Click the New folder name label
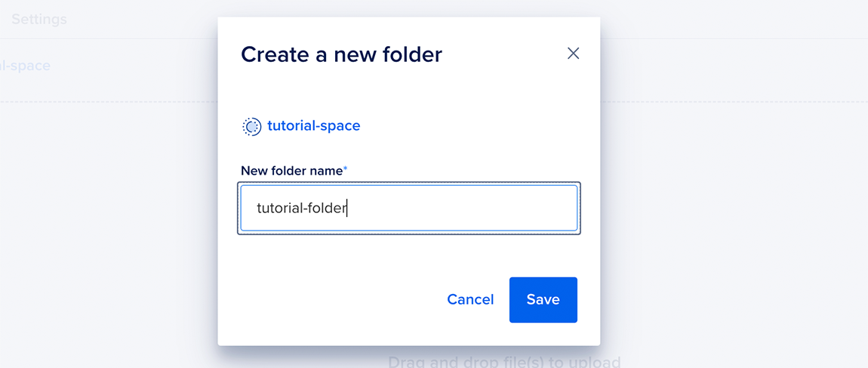Image resolution: width=868 pixels, height=368 pixels. [292, 171]
